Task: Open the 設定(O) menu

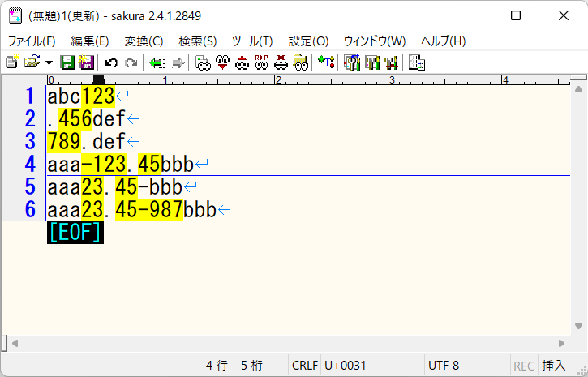Action: (x=308, y=41)
